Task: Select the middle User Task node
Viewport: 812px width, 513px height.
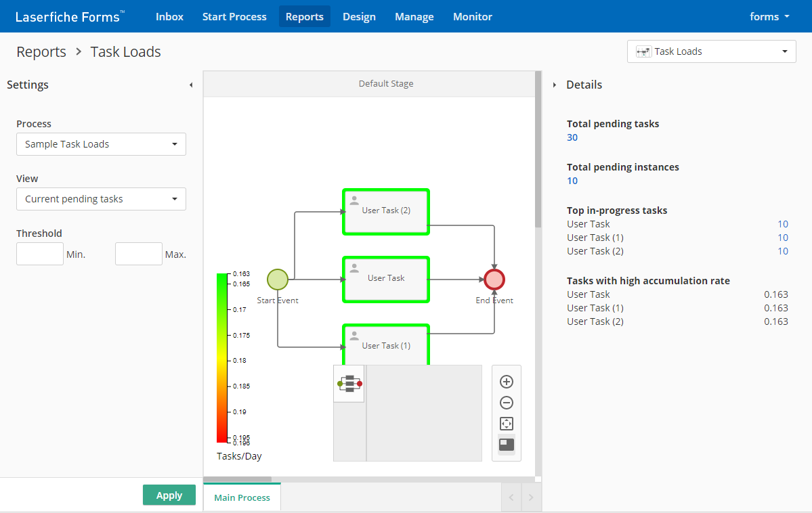Action: click(x=386, y=279)
